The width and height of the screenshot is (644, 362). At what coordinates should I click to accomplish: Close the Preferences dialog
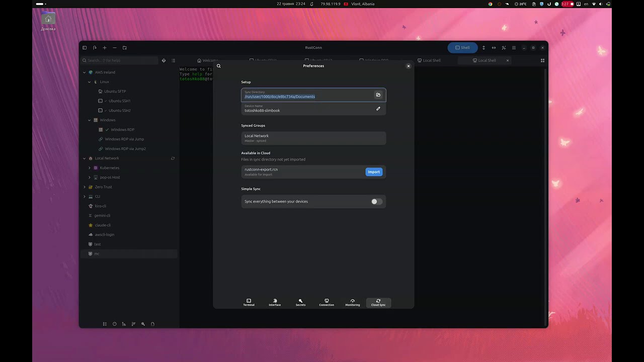click(x=409, y=66)
